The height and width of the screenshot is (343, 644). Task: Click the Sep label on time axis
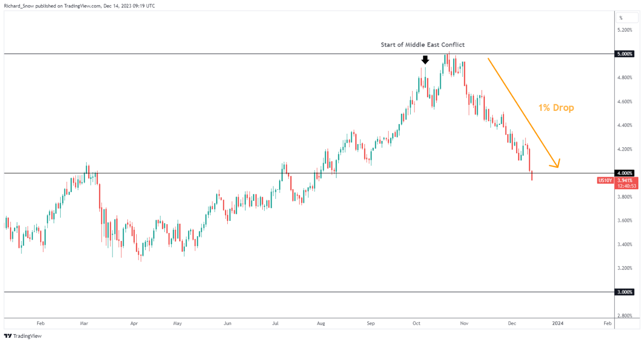tap(371, 323)
